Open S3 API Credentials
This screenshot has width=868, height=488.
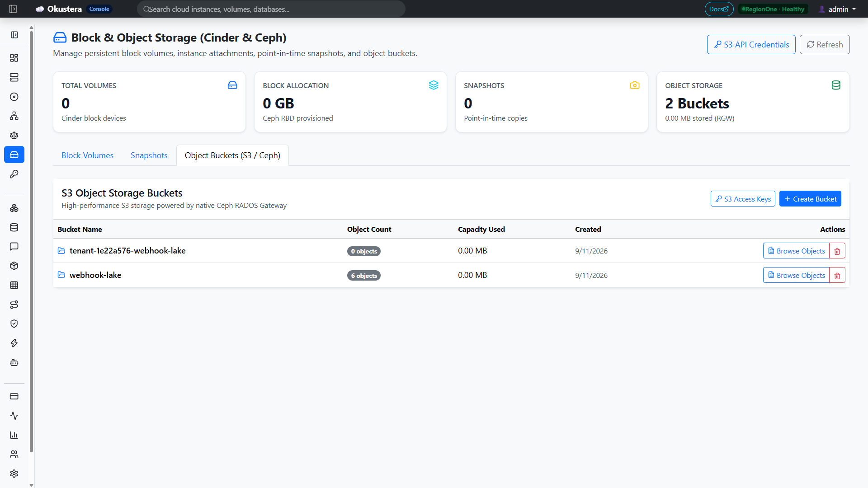751,44
